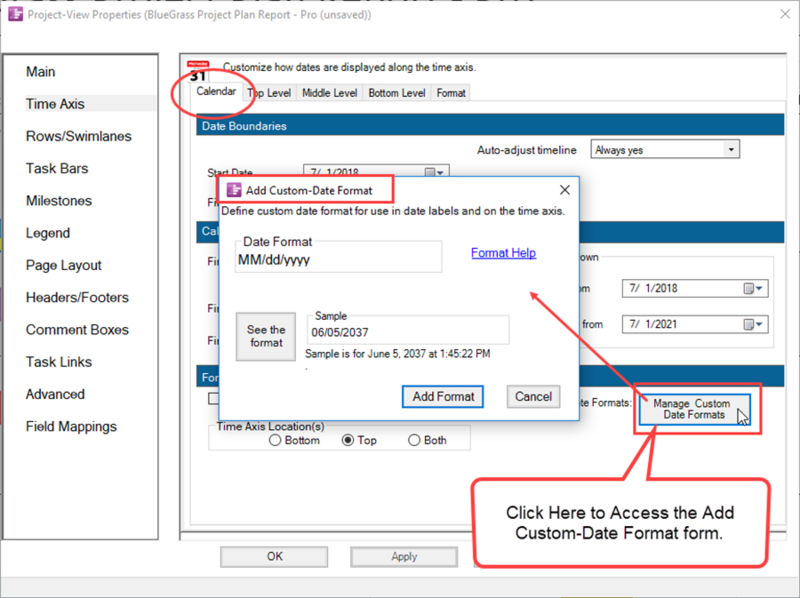The height and width of the screenshot is (598, 800).
Task: Go to Headers/Footers settings
Action: (x=78, y=297)
